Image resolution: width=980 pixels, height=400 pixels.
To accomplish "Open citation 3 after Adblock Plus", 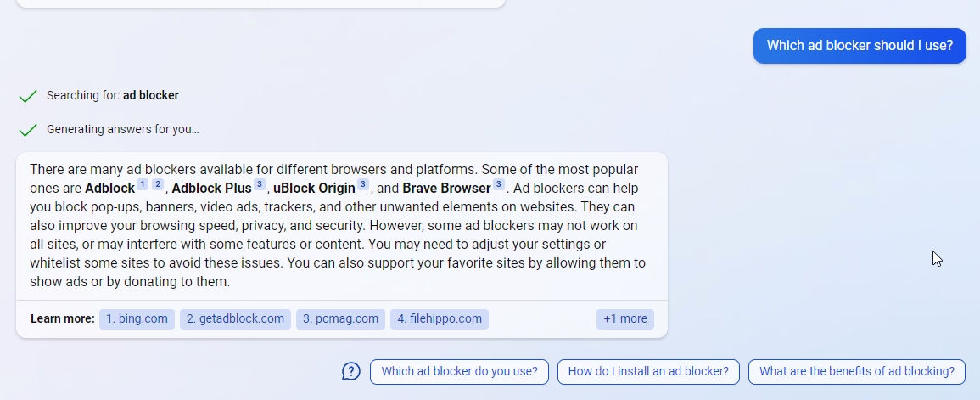I will point(260,184).
